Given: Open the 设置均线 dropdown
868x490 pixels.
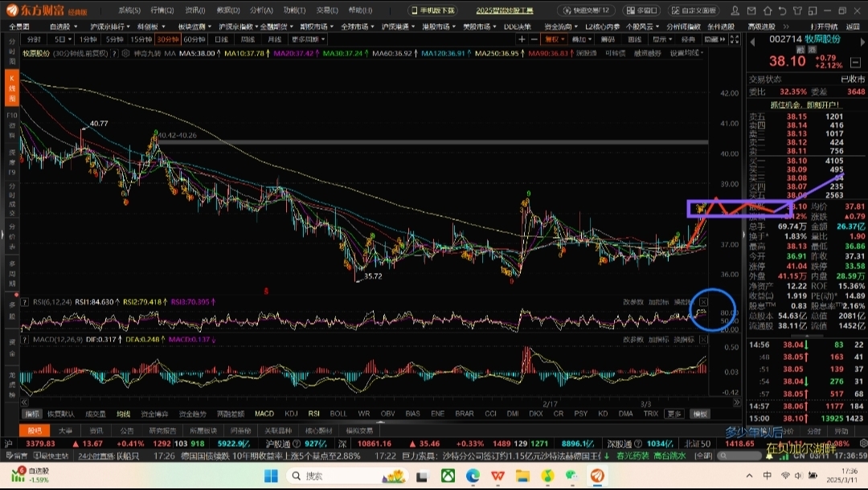Looking at the screenshot, I should tap(686, 53).
